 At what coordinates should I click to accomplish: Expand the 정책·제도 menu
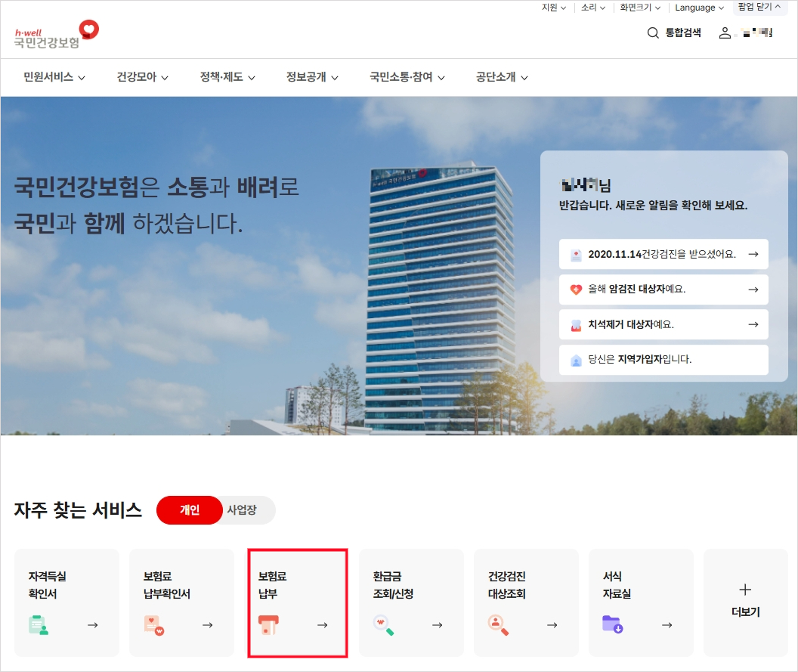pyautogui.click(x=227, y=77)
